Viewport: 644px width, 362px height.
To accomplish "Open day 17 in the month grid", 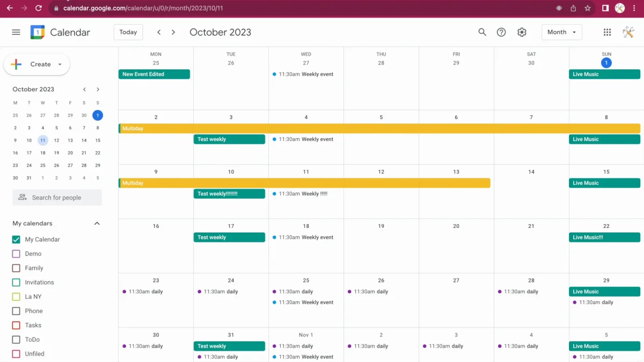I will point(231,226).
